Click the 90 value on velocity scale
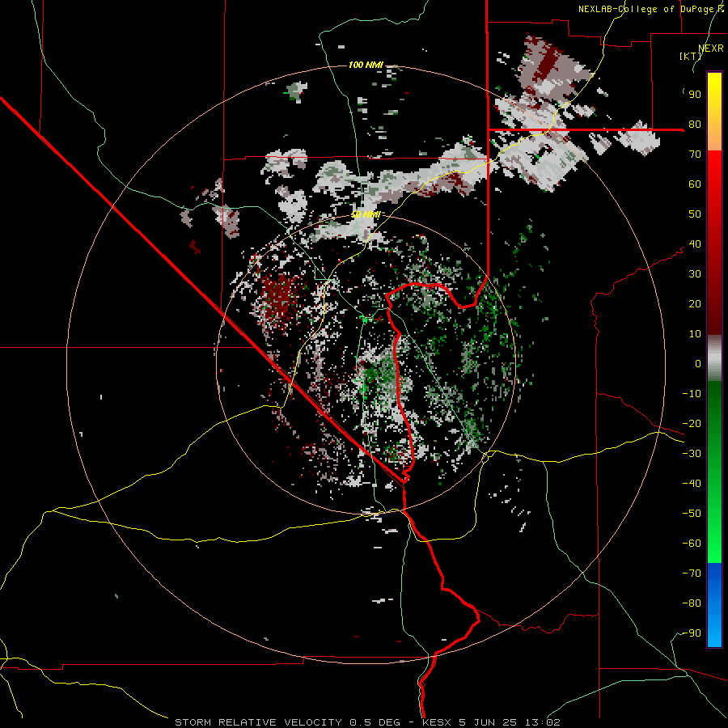The width and height of the screenshot is (728, 728). tap(695, 95)
